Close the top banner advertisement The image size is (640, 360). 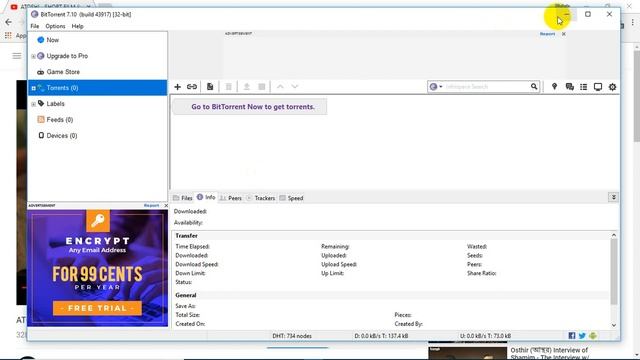[564, 34]
